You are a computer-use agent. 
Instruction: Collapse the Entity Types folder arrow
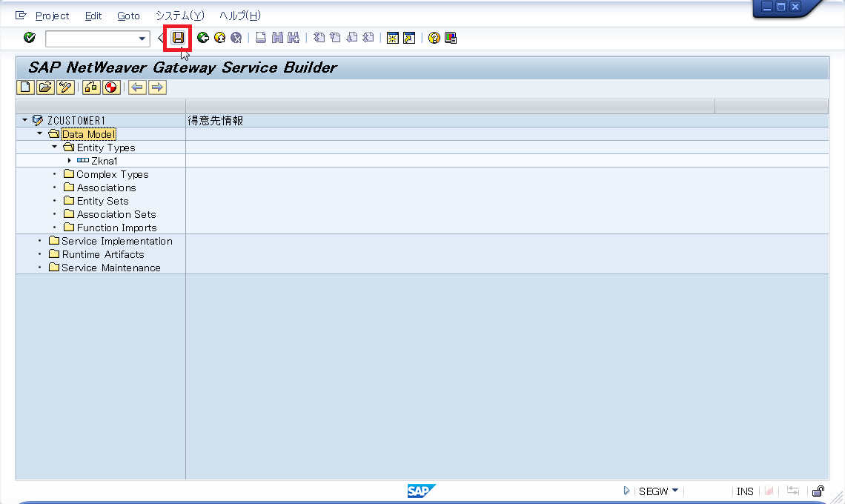(54, 147)
